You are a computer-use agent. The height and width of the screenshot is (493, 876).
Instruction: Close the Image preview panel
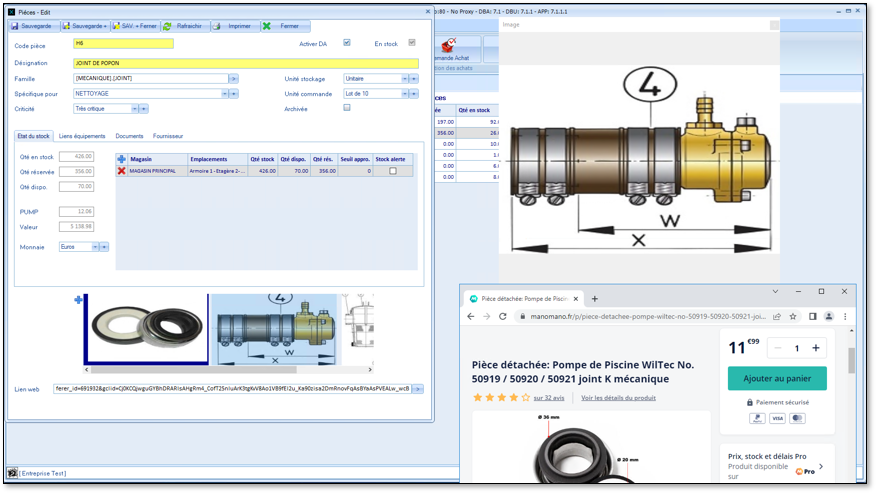pyautogui.click(x=774, y=25)
